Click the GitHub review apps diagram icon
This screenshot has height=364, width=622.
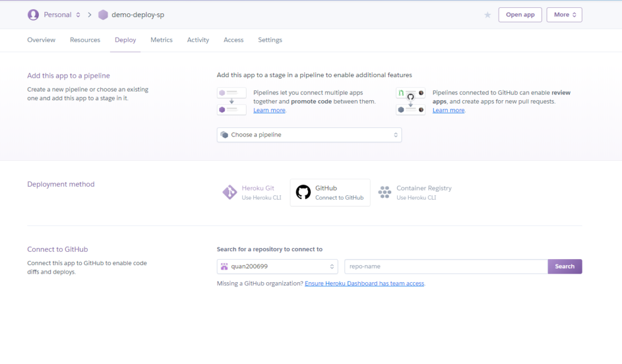(x=410, y=101)
